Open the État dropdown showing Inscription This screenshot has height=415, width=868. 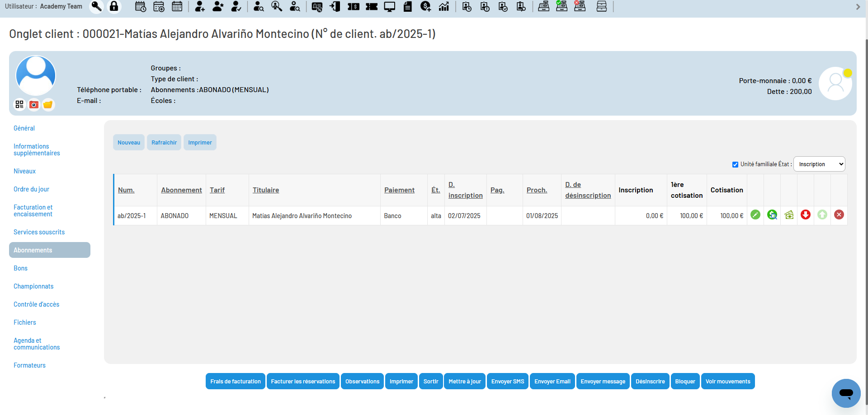[819, 164]
